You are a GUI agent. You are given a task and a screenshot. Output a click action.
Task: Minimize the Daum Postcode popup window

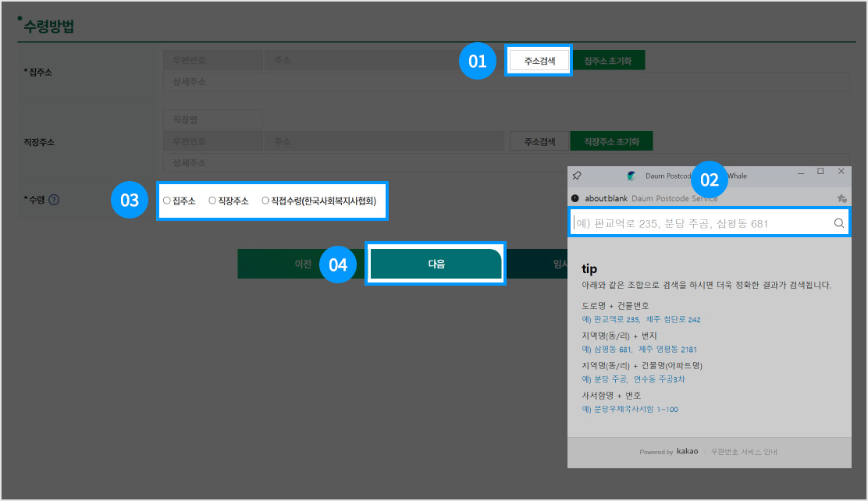point(799,171)
